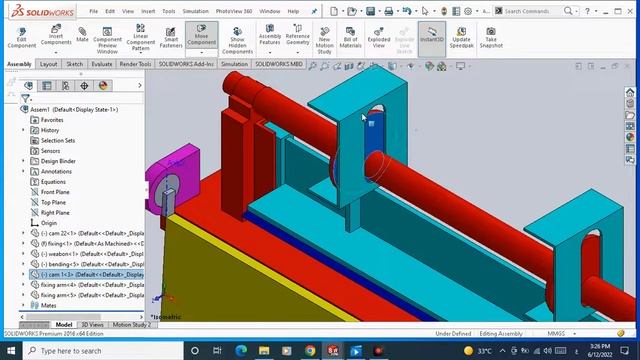Expand manager tabs with right chevron
The width and height of the screenshot is (640, 360).
[x=140, y=85]
